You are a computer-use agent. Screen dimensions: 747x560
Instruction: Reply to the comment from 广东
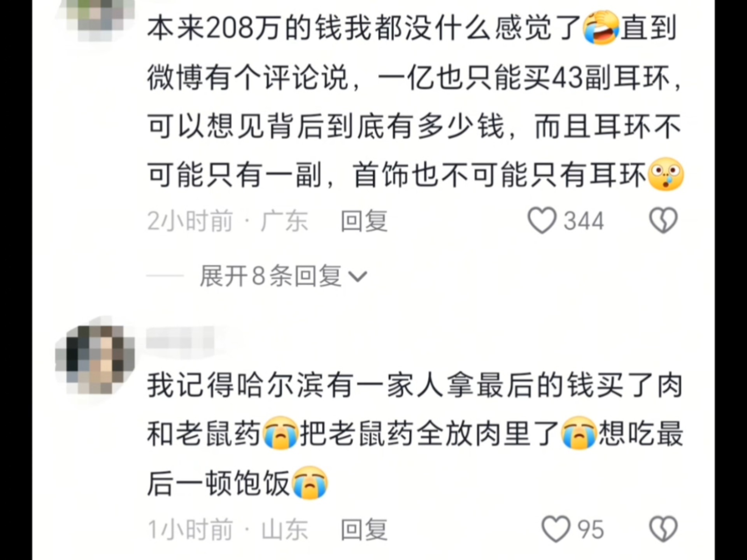click(364, 221)
